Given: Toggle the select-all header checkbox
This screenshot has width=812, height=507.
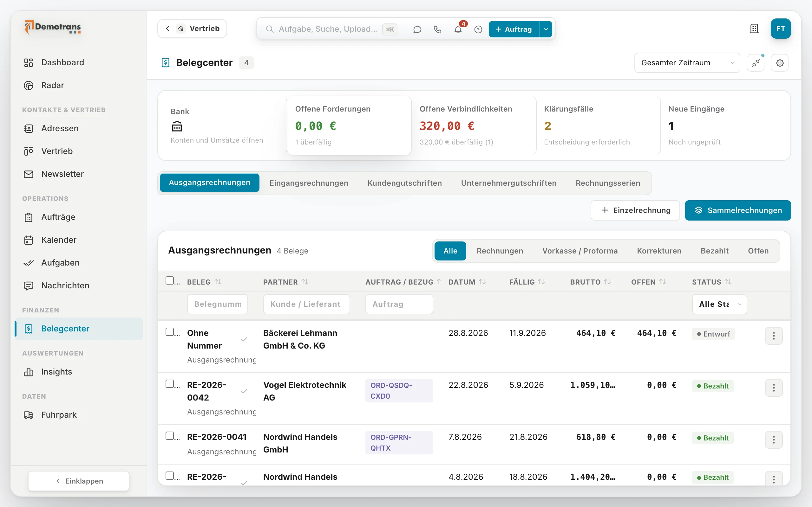Looking at the screenshot, I should pos(170,281).
